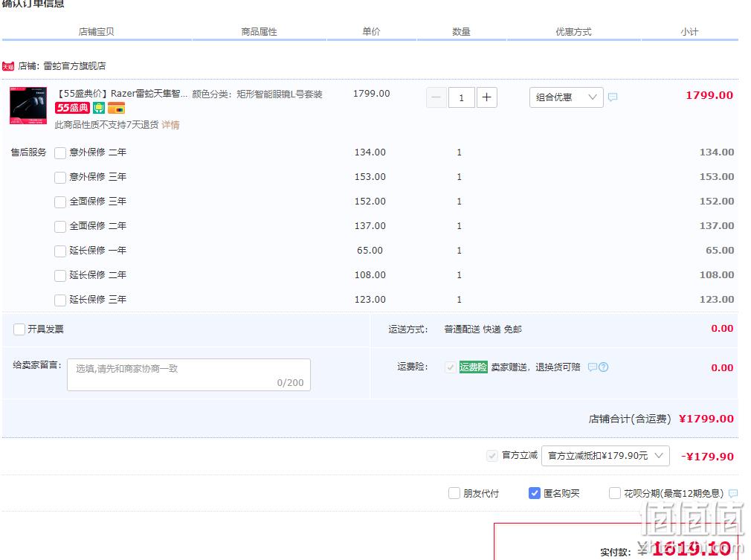Toggle the 朋友代付 checkbox
This screenshot has height=560, width=751.
tap(454, 493)
